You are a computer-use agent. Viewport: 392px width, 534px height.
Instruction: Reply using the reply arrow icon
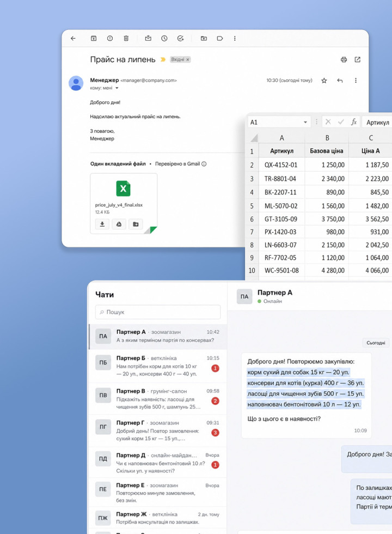coord(340,81)
